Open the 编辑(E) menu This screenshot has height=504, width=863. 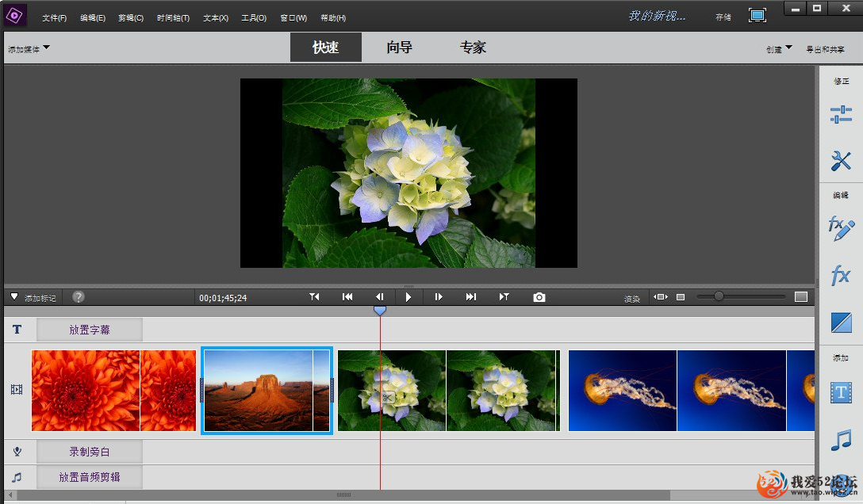click(93, 17)
